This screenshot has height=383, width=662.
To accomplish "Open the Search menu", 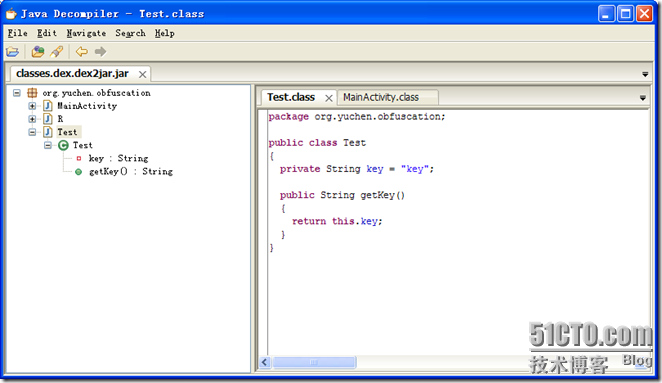I will tap(130, 33).
